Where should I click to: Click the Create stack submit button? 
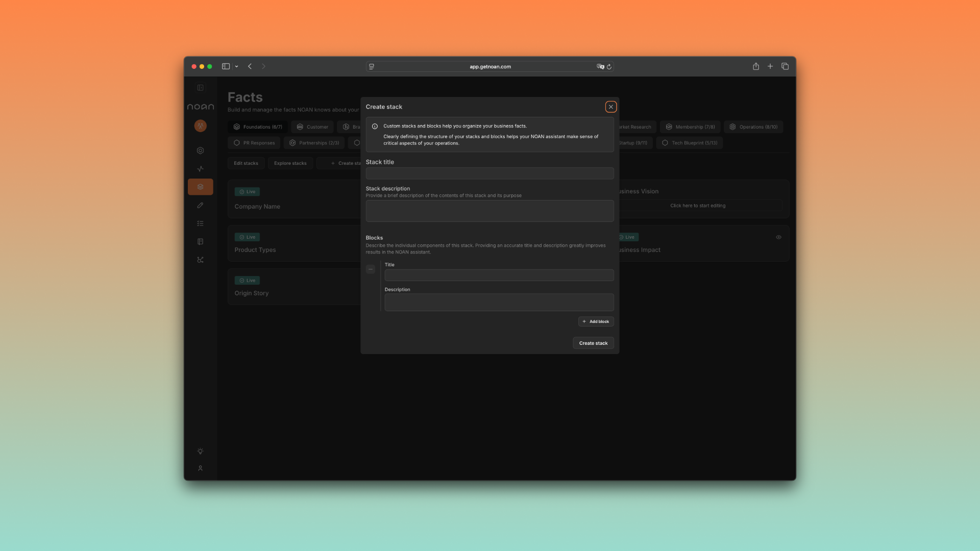click(593, 343)
